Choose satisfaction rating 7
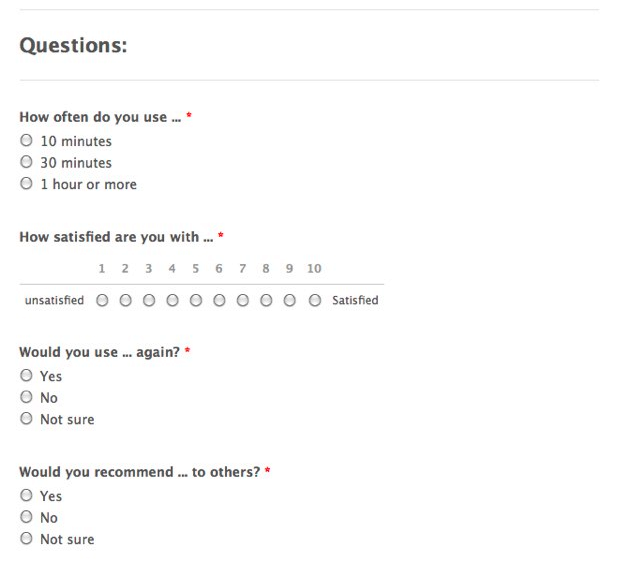The width and height of the screenshot is (622, 578). pyautogui.click(x=243, y=300)
